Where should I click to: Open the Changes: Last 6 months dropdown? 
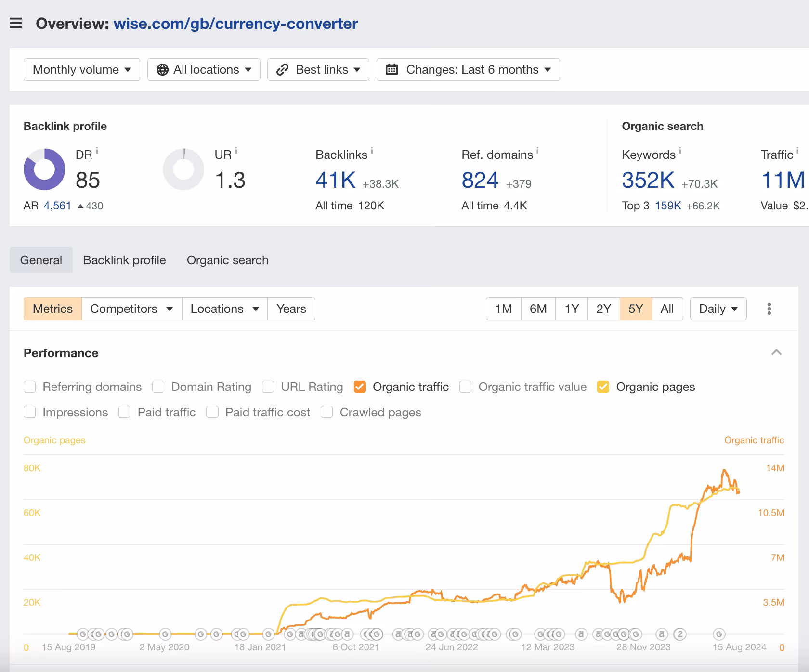pos(468,70)
